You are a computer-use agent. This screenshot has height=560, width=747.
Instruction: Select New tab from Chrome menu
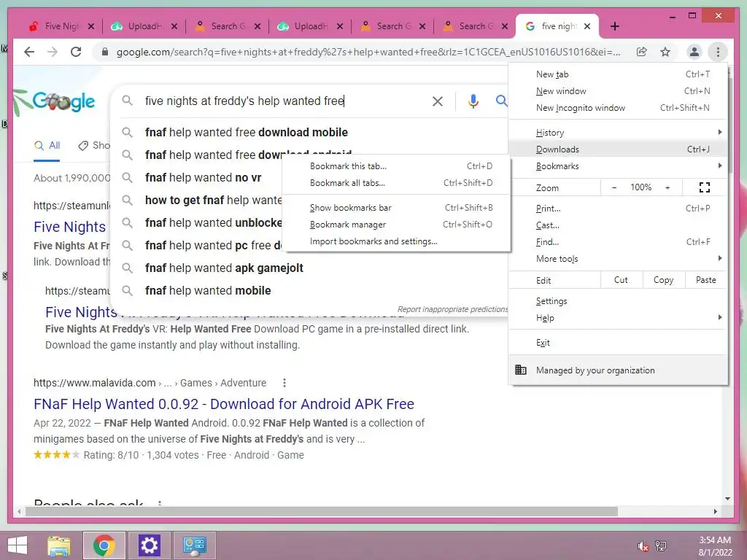point(618,74)
